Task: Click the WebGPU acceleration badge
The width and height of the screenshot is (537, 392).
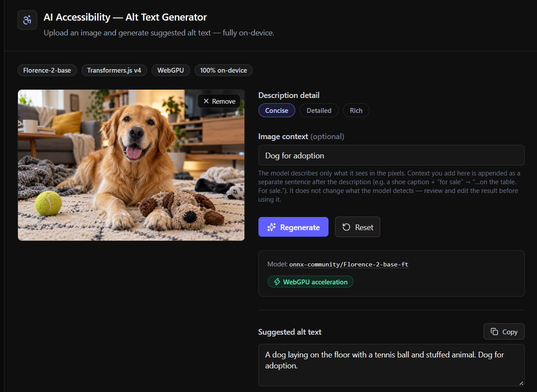Action: coord(311,282)
